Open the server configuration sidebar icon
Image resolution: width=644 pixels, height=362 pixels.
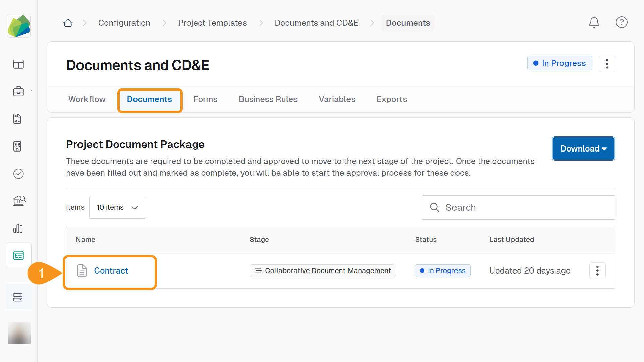(x=18, y=297)
